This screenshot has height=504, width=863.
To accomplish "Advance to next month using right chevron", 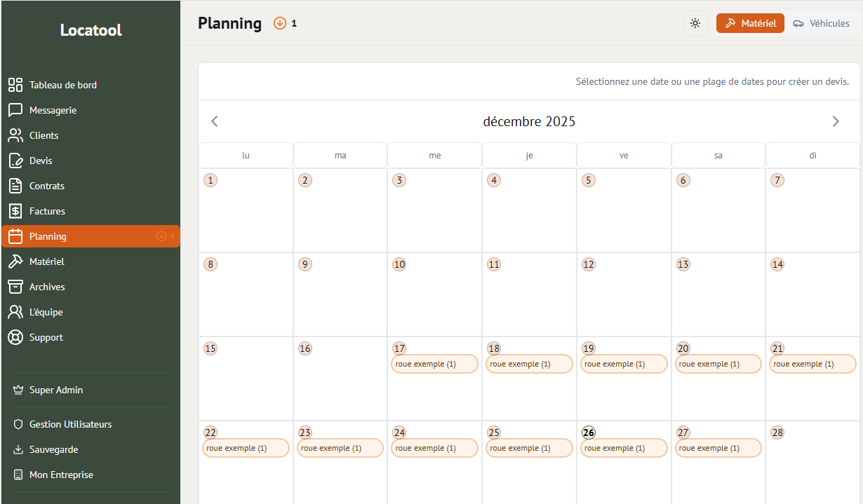I will point(836,121).
